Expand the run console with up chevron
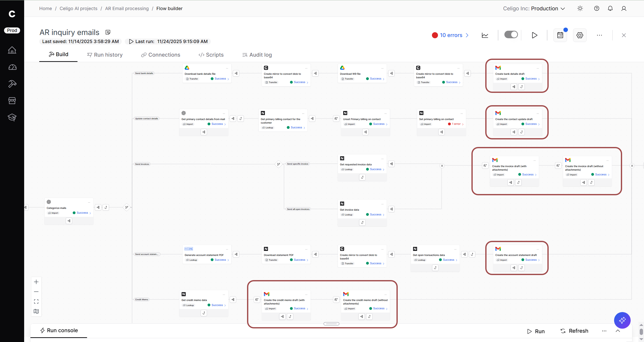The height and width of the screenshot is (342, 644). pos(618,331)
